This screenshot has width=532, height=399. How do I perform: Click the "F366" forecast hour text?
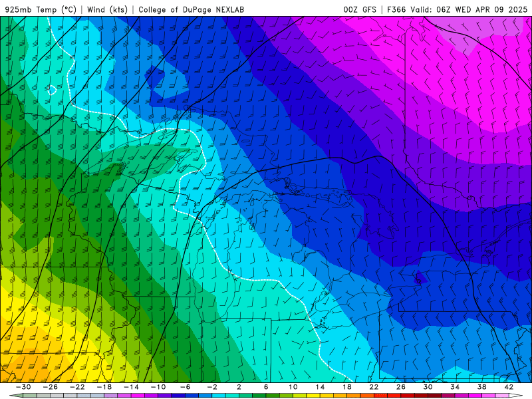396,9
